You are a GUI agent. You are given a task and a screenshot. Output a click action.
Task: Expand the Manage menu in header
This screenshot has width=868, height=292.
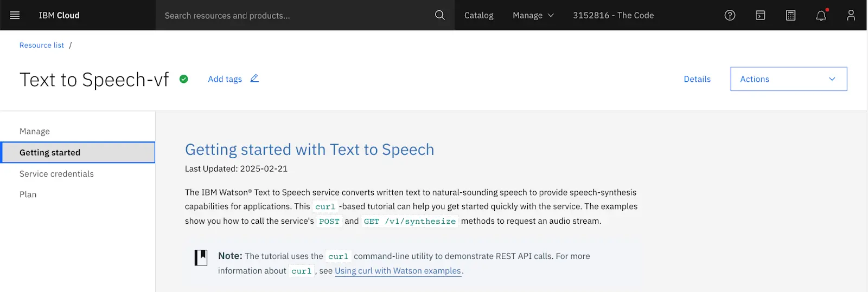(x=533, y=15)
